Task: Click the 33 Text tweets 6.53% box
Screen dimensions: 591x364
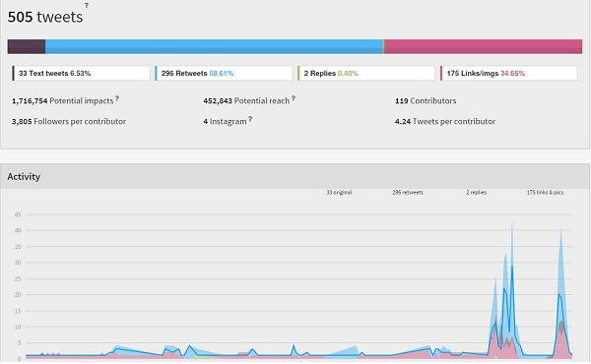Action: (x=81, y=73)
